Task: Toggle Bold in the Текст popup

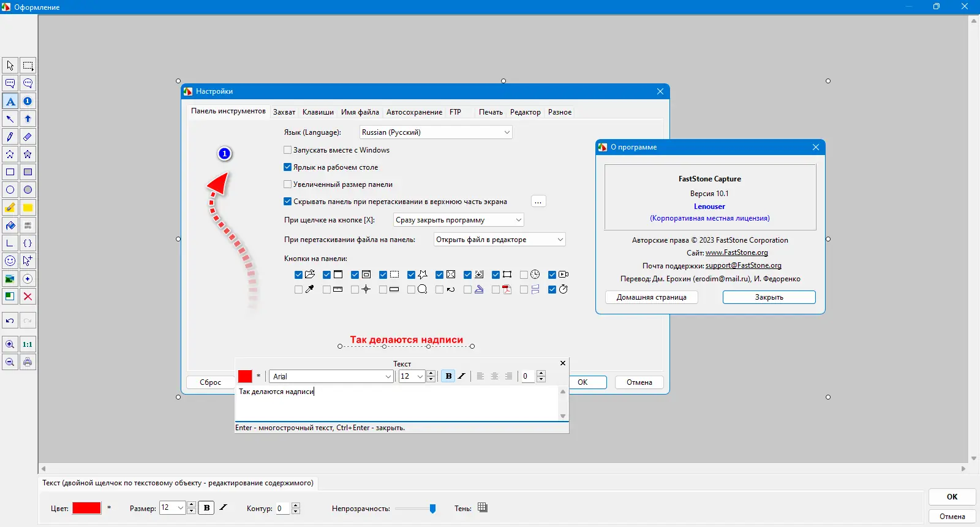Action: (448, 376)
